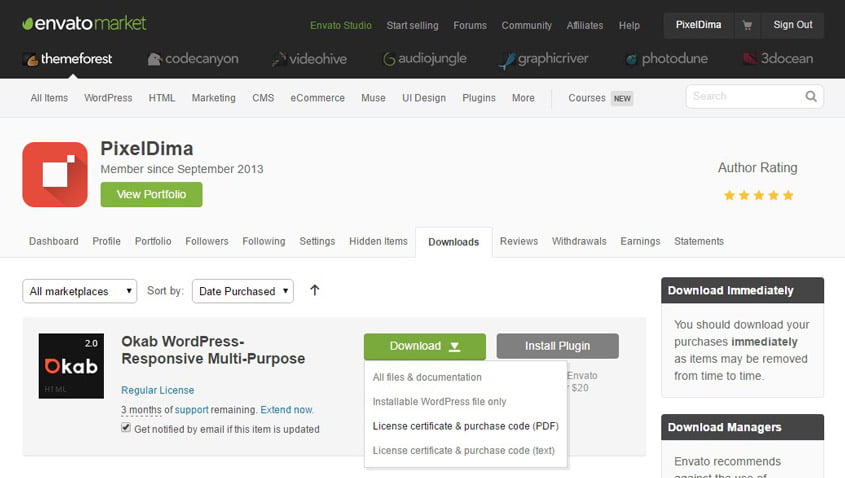Open the All marketplaces dropdown
Image resolution: width=845 pixels, height=478 pixels.
coord(80,291)
